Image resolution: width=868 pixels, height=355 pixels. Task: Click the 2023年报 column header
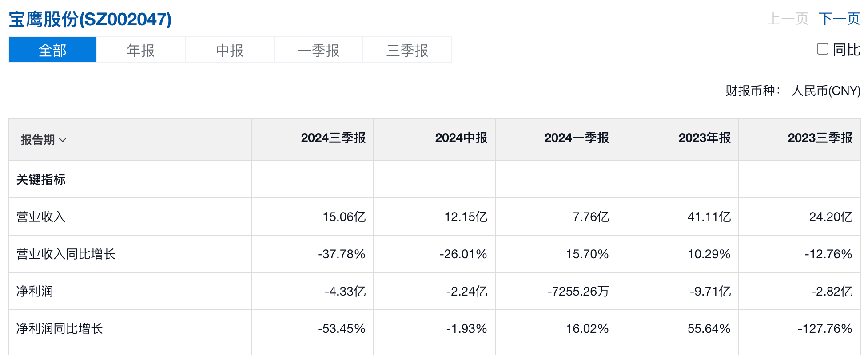pos(705,138)
